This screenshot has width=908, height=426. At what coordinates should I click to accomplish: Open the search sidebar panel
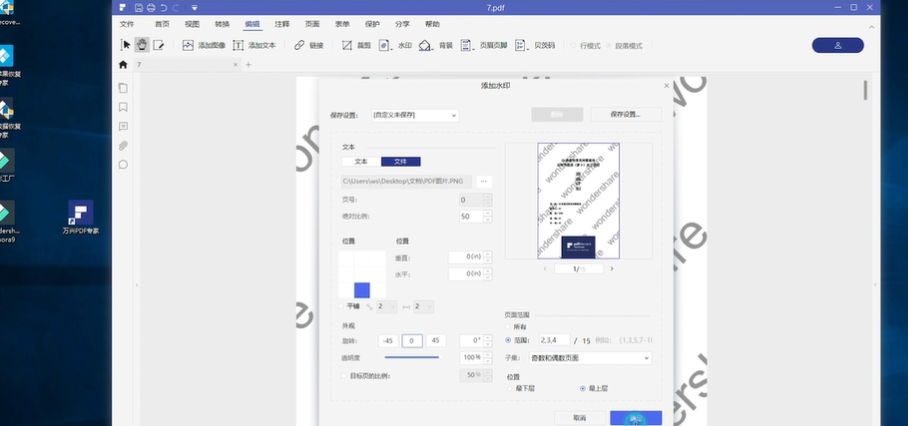click(x=123, y=164)
